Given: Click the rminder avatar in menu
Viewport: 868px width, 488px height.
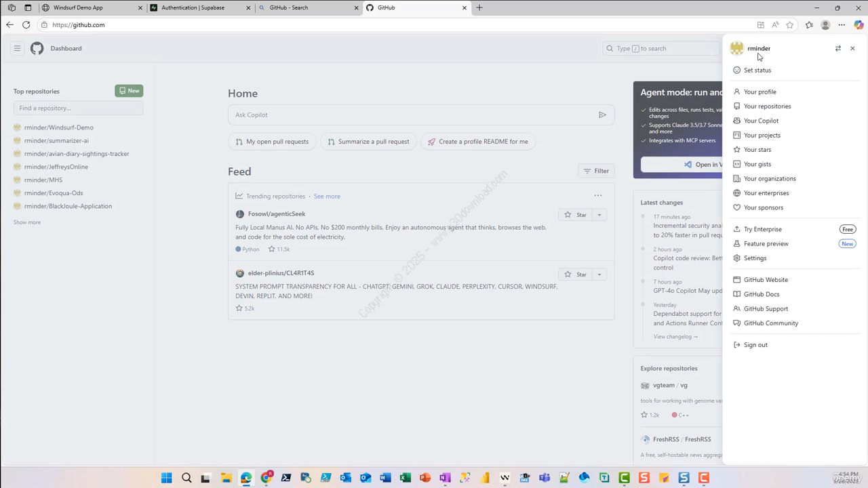Looking at the screenshot, I should (736, 48).
